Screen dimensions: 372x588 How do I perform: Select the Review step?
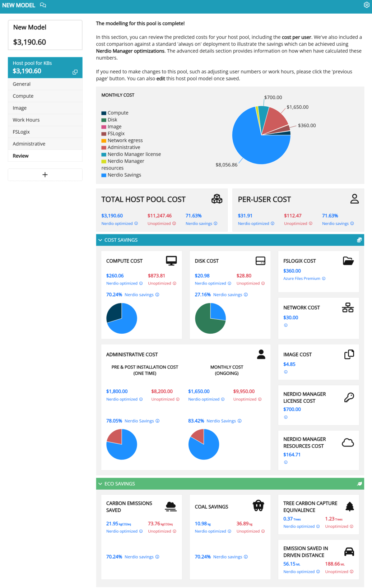click(x=45, y=156)
